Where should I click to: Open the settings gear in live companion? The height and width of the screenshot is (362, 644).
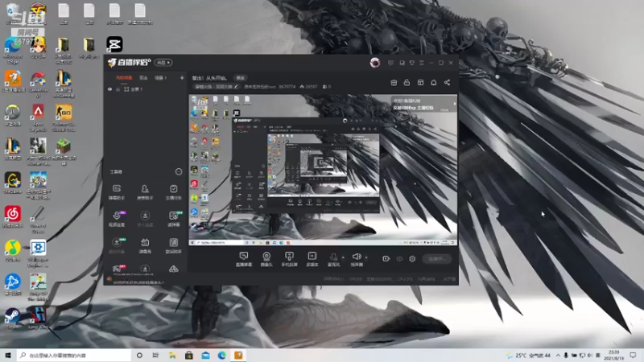[x=412, y=258]
